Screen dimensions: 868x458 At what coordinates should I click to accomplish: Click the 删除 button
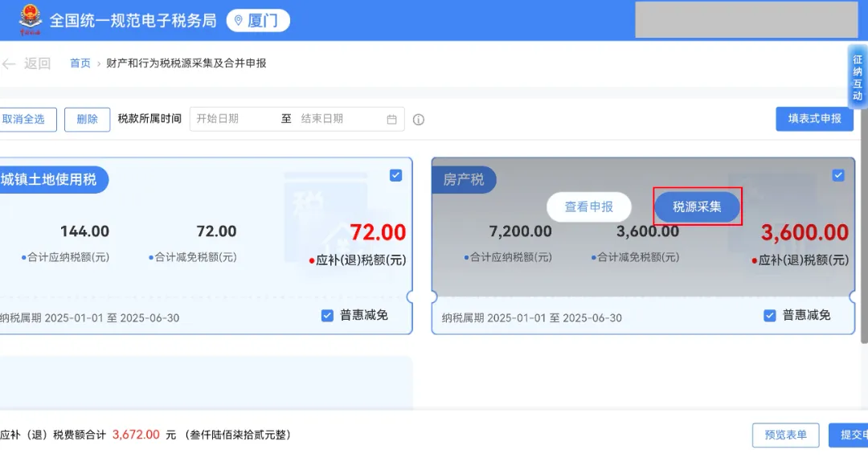pos(87,120)
